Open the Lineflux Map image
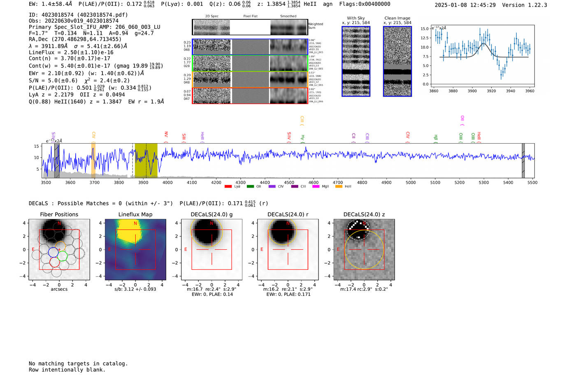The height and width of the screenshot is (392, 576). (135, 249)
